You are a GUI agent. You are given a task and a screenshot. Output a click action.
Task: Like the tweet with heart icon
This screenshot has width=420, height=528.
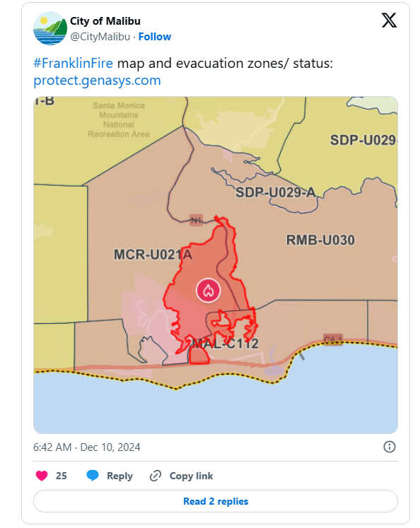pos(42,476)
